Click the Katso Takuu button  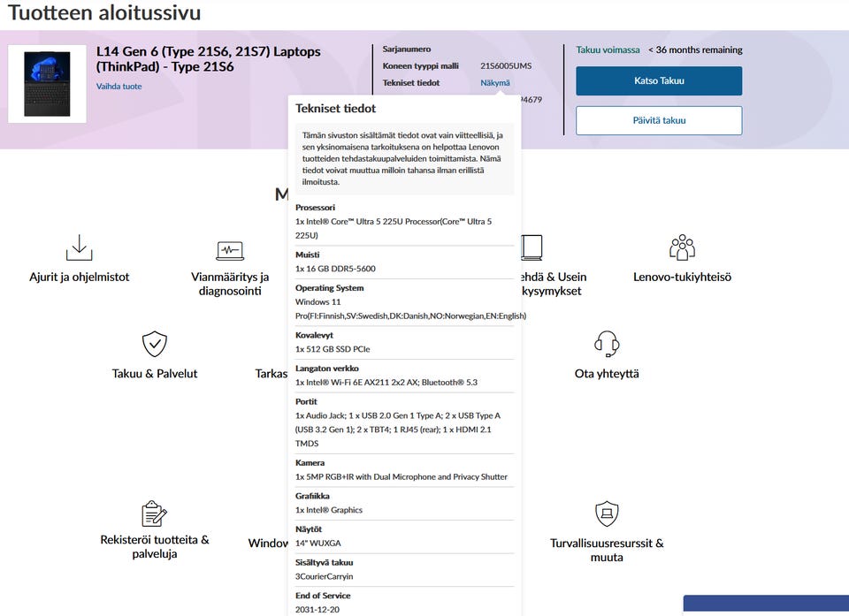659,80
